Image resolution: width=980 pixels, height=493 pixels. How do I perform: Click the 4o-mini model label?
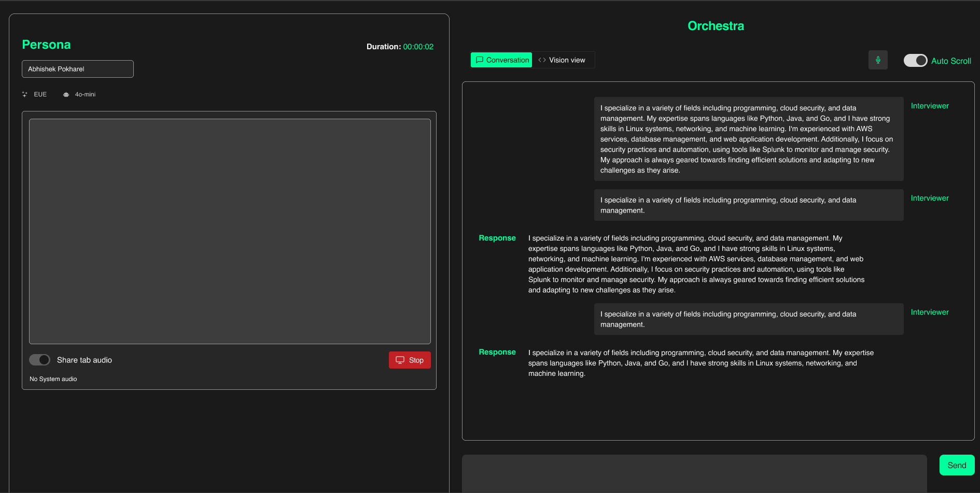[x=85, y=94]
